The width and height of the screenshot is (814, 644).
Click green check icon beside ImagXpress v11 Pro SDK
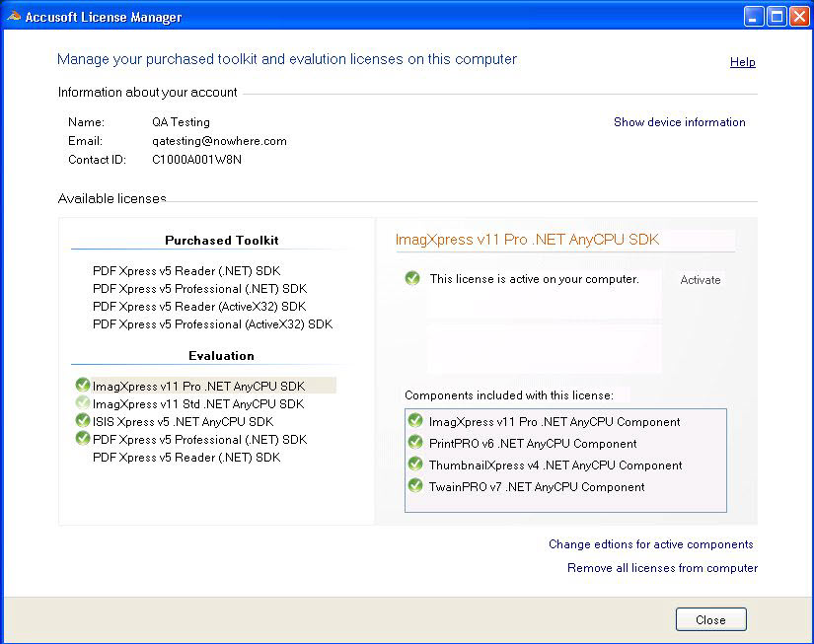(x=83, y=386)
